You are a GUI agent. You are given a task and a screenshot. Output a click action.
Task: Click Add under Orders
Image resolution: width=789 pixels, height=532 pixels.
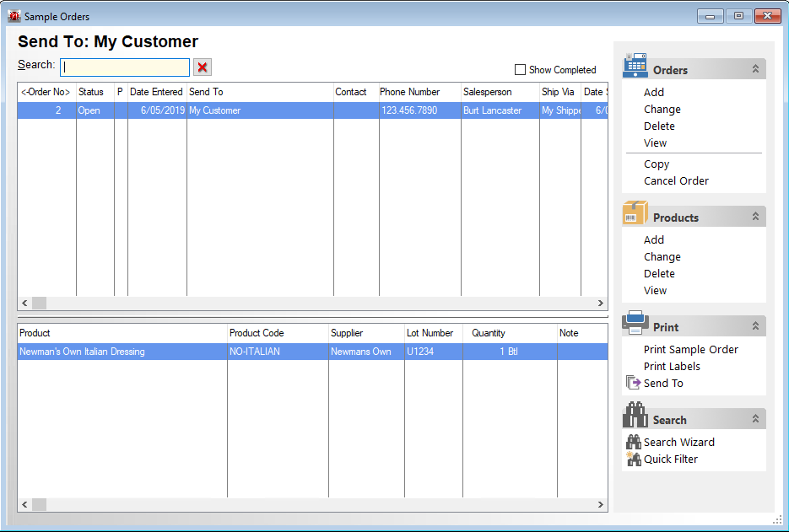[x=654, y=93]
